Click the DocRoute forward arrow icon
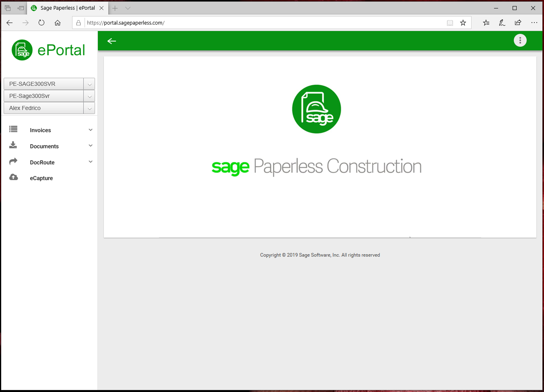This screenshot has height=392, width=544. tap(13, 161)
